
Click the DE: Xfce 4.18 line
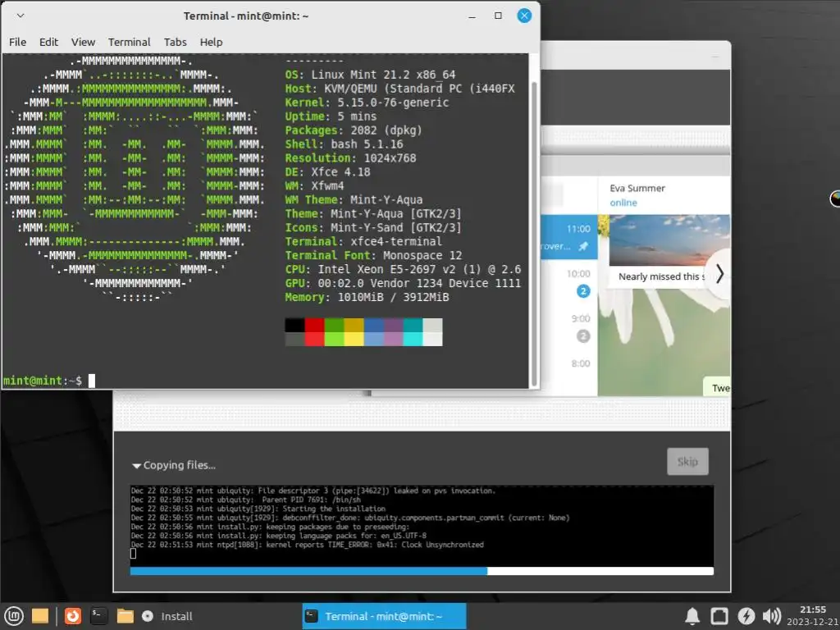tap(328, 172)
